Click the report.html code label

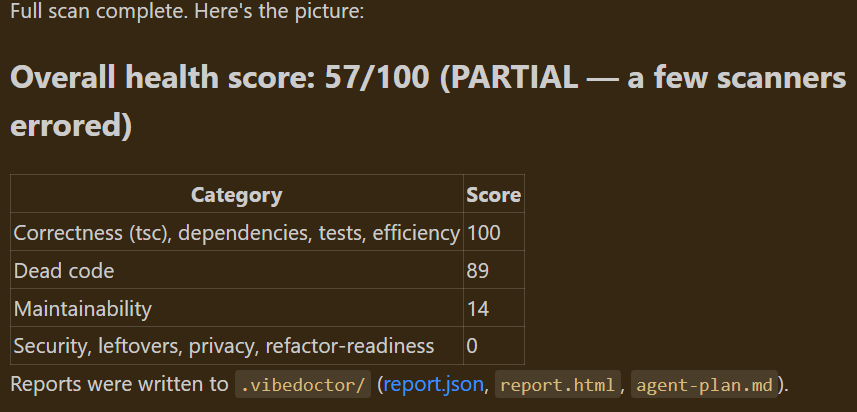(557, 385)
